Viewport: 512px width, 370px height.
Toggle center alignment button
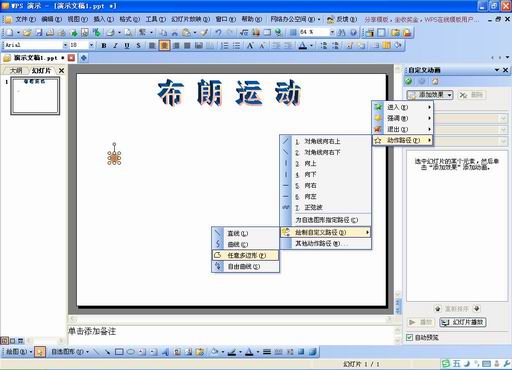(x=164, y=45)
